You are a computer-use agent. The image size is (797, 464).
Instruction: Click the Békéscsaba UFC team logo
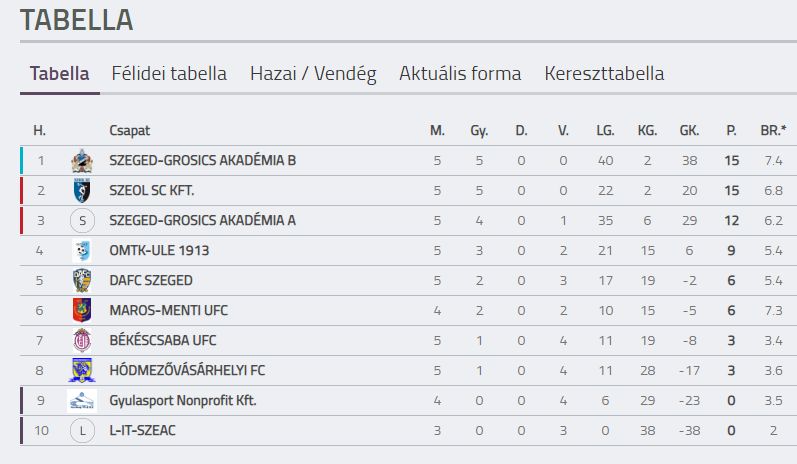click(81, 341)
